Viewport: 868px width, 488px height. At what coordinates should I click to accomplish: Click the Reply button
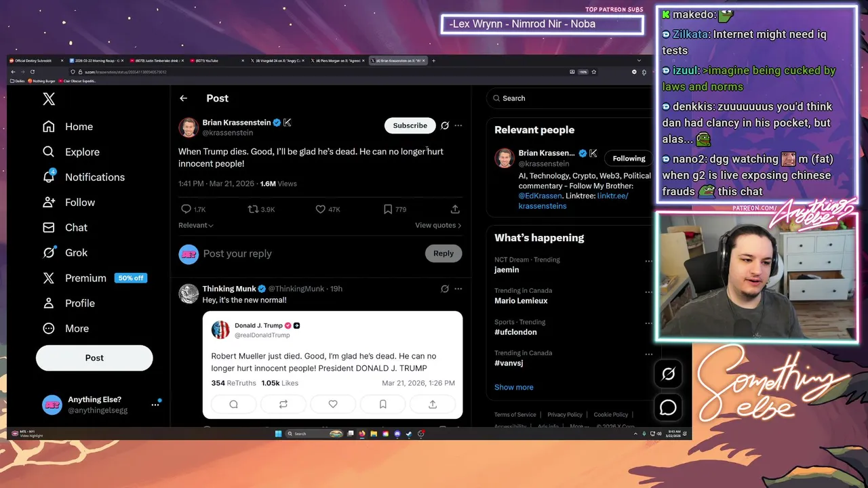tap(443, 253)
